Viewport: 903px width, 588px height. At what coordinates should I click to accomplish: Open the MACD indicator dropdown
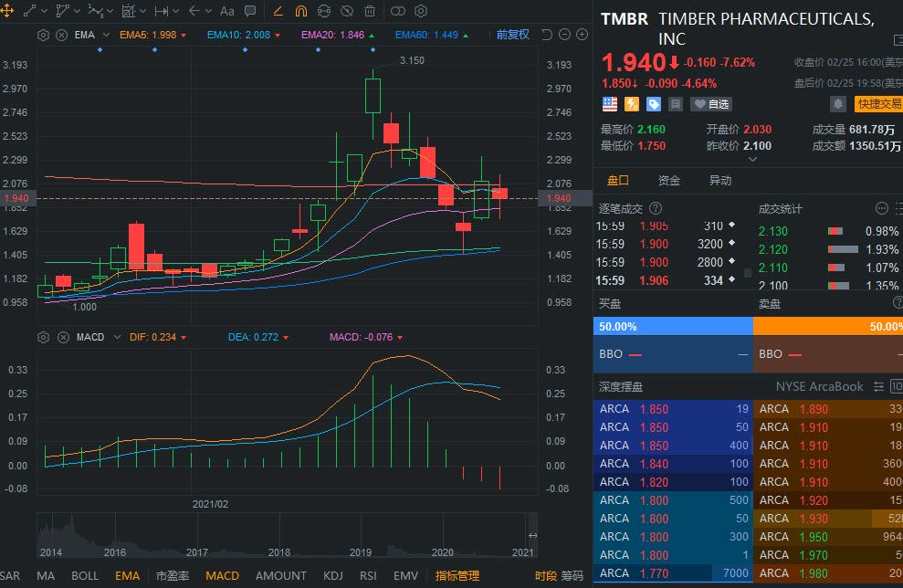117,338
